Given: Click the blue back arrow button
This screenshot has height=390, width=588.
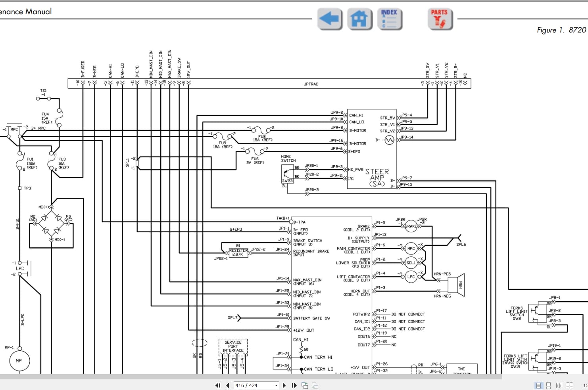Looking at the screenshot, I should tap(330, 19).
